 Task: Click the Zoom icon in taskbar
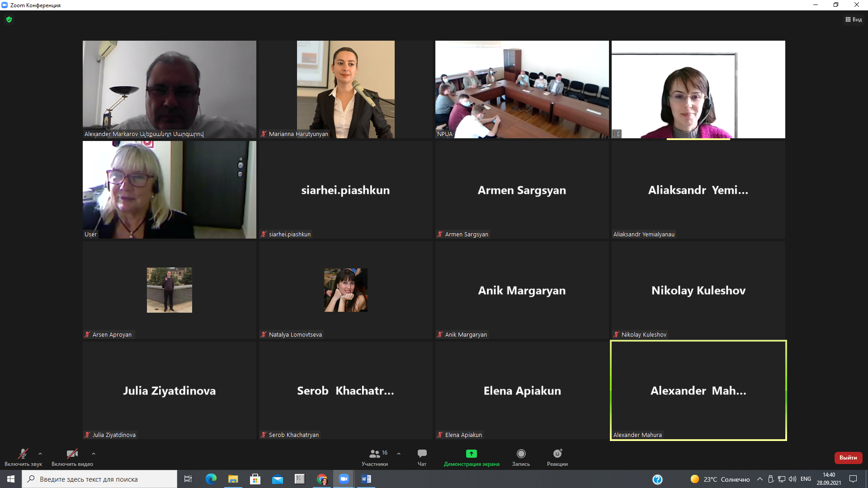click(344, 479)
